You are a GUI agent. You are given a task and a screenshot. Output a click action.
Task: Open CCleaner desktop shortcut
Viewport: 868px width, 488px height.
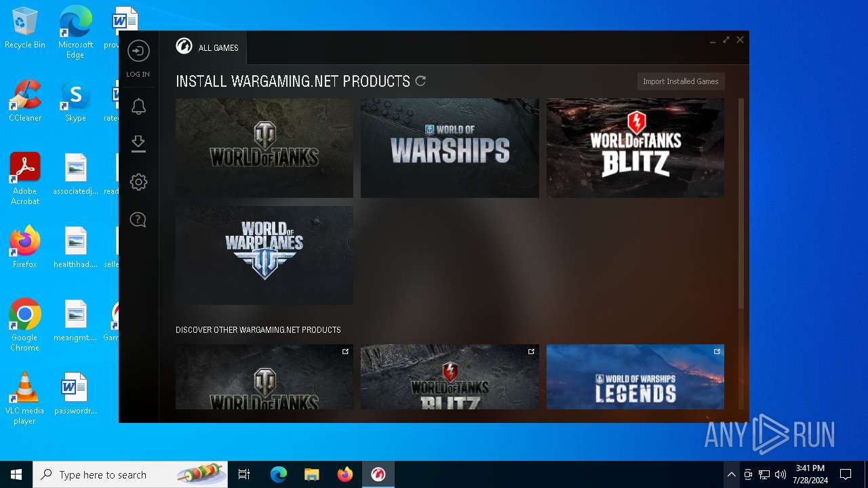pos(25,101)
